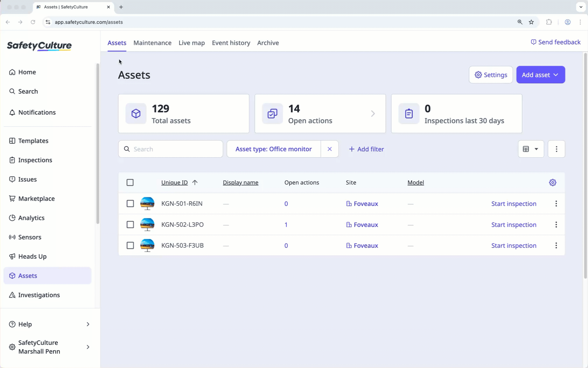Open the browser tab search dropdown
The image size is (588, 368).
coord(581,7)
